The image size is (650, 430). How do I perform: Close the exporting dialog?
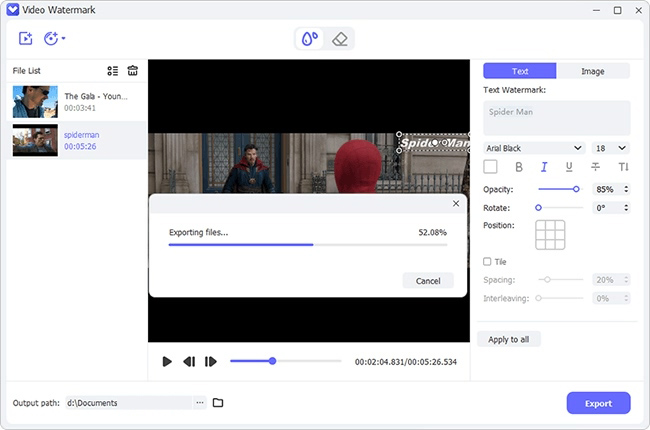click(x=456, y=203)
